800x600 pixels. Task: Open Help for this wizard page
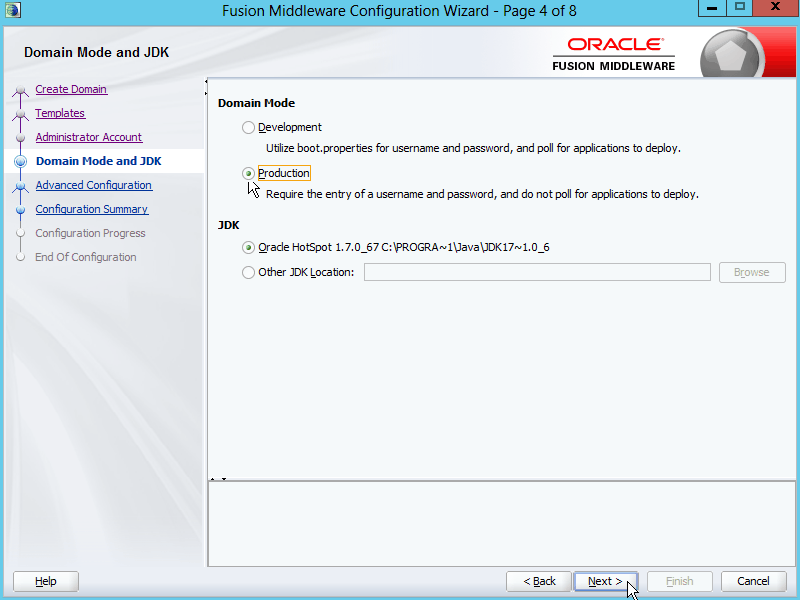(x=46, y=581)
